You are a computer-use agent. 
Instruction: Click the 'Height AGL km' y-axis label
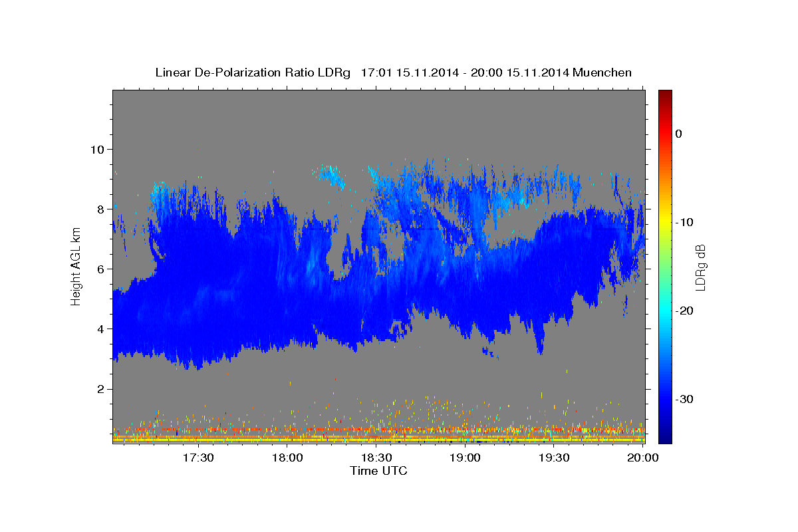[76, 266]
